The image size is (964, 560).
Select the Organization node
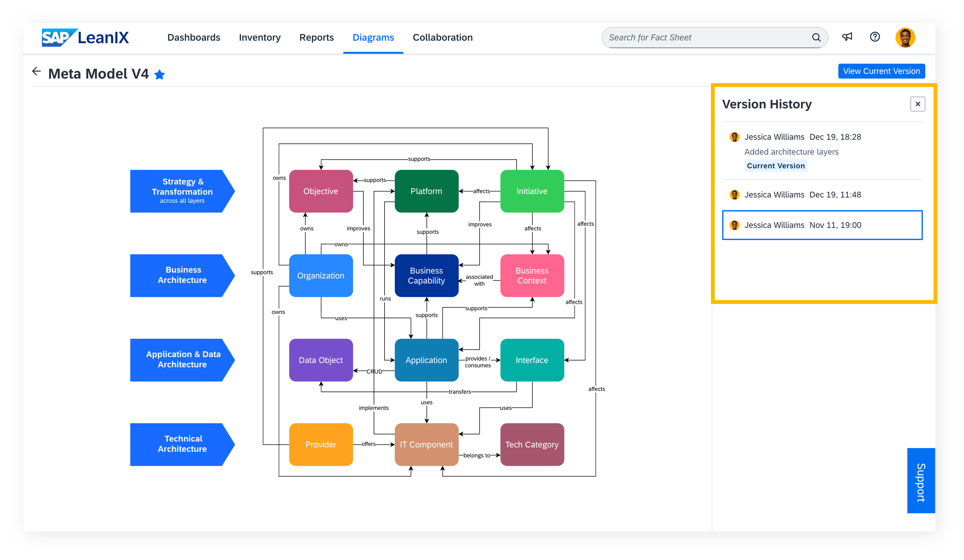[321, 276]
